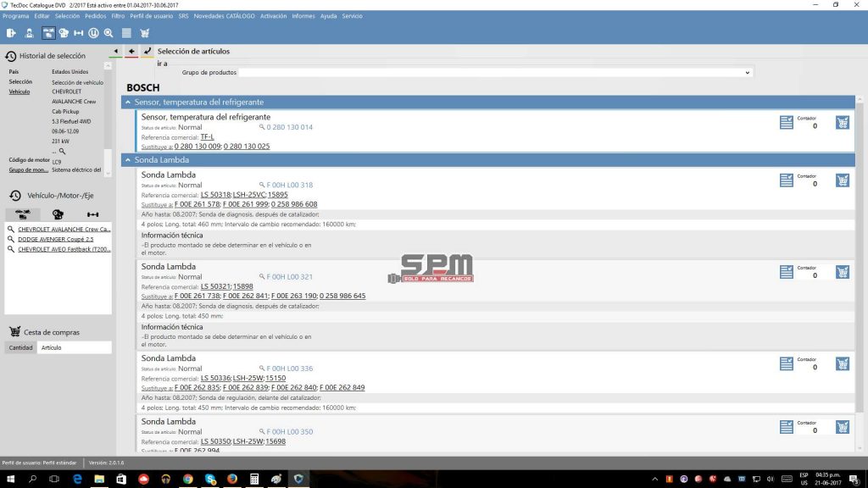Add F 00H L00 321 to cart

point(842,272)
